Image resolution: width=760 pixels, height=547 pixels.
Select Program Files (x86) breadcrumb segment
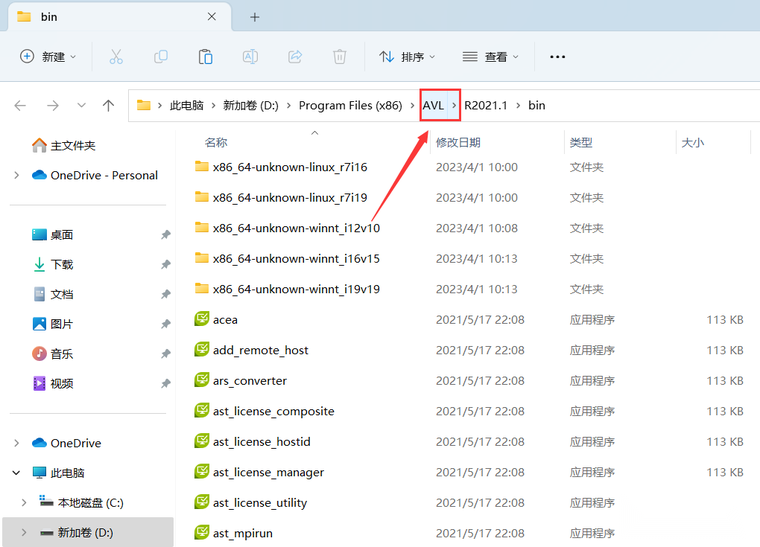(x=350, y=105)
